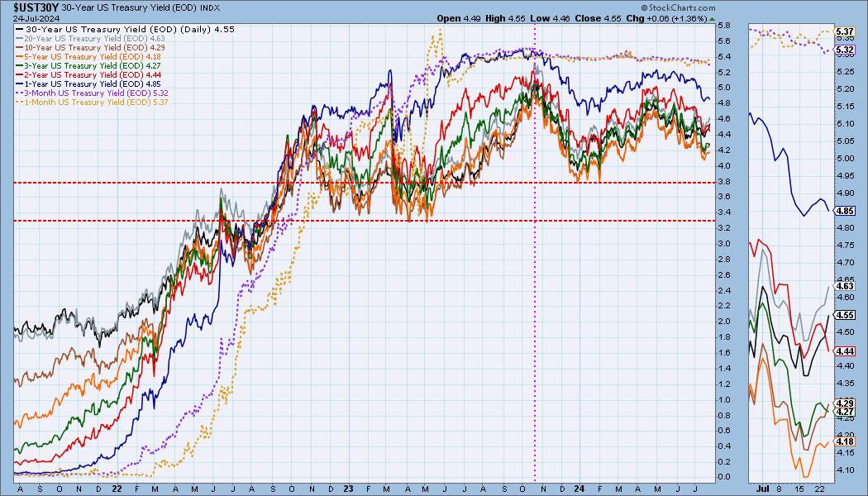Click the 4.95 label on July panel axis
The image size is (868, 496).
pos(846,176)
